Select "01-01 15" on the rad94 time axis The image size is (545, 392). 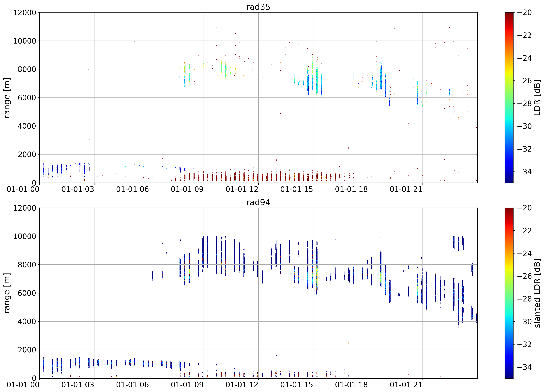[x=297, y=385]
